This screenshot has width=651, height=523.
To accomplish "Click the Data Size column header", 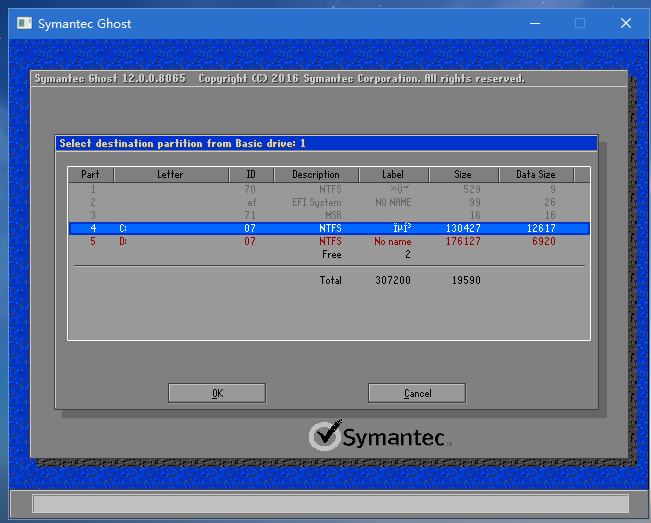I will pyautogui.click(x=536, y=175).
